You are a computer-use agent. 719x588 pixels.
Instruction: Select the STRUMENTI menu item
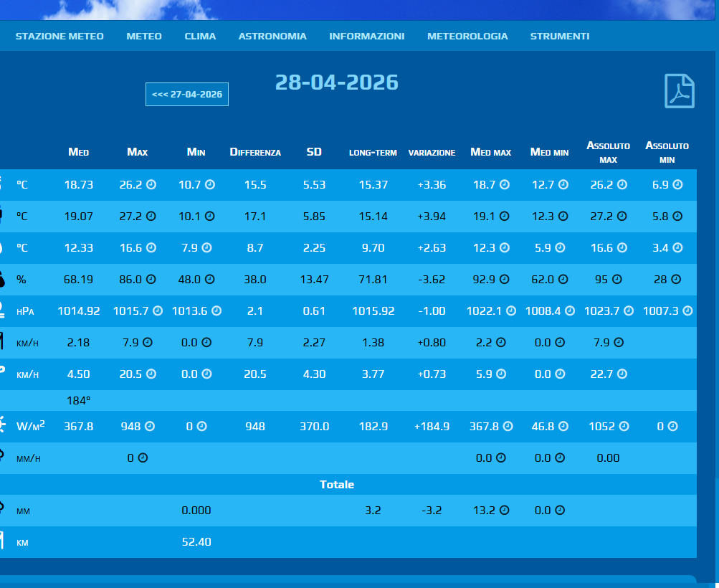[560, 36]
